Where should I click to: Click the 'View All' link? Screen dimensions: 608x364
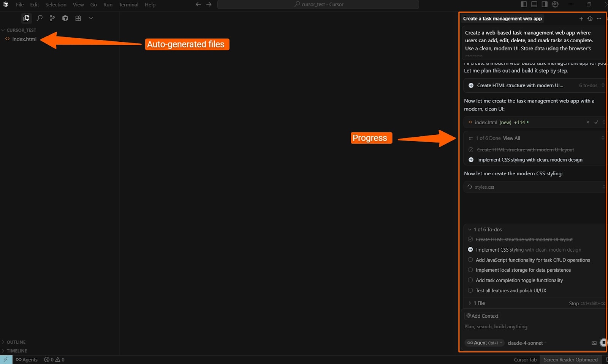[x=511, y=138]
